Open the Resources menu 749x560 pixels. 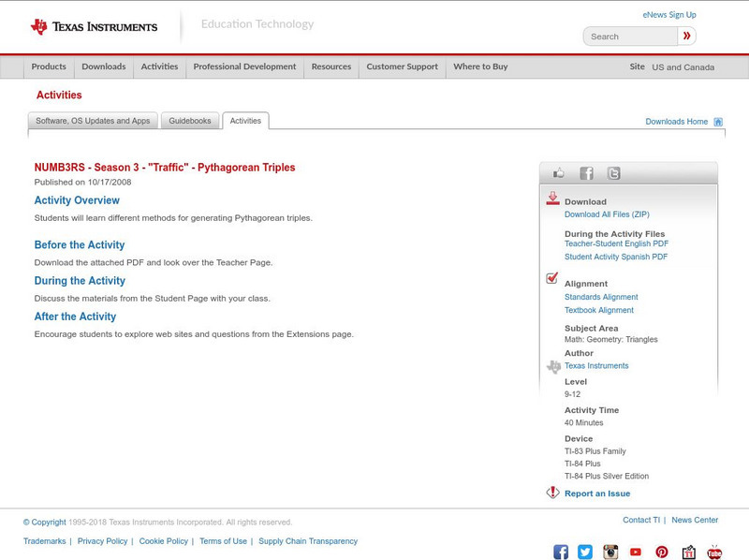pos(331,66)
